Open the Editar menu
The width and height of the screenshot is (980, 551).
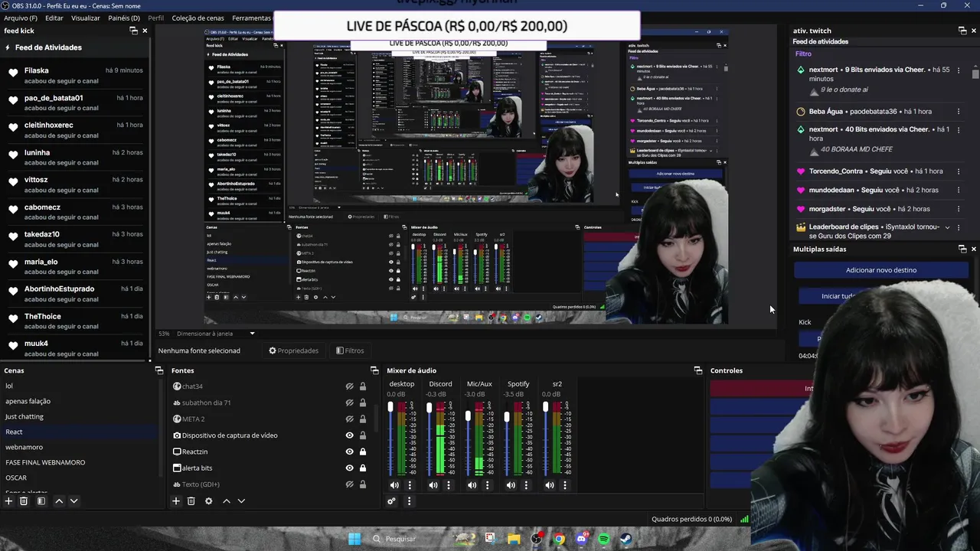[54, 18]
